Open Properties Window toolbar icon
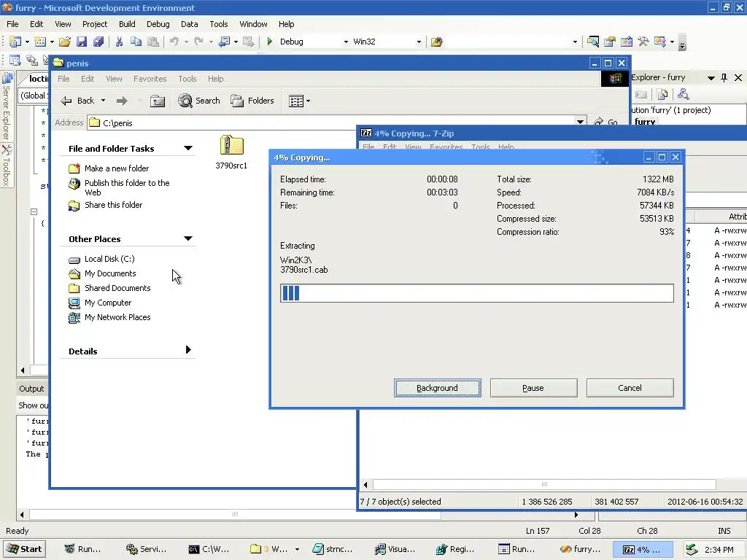The height and width of the screenshot is (560, 747). [609, 42]
